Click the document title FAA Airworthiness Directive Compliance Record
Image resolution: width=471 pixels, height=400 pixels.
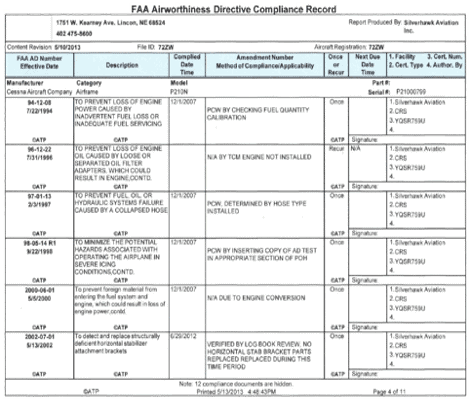(234, 9)
